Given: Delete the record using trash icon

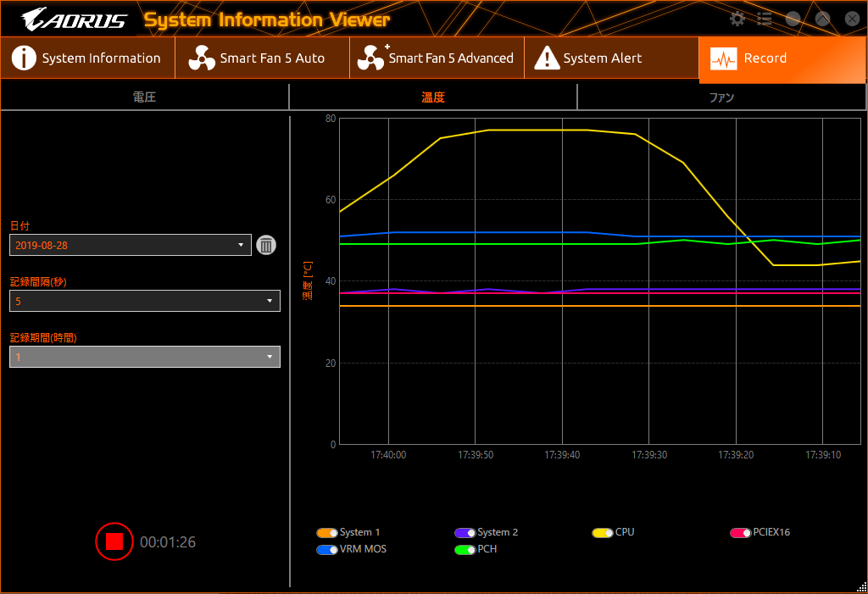Looking at the screenshot, I should 265,245.
